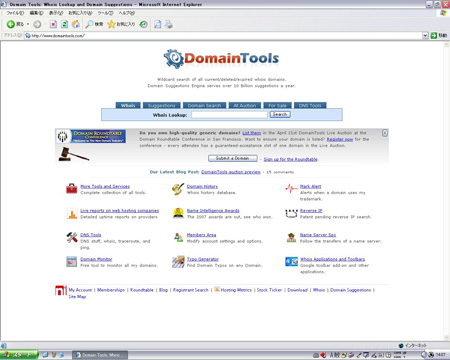Viewport: 450px width, 360px height.
Task: Go to the home page via the house icon
Action: [x=76, y=24]
